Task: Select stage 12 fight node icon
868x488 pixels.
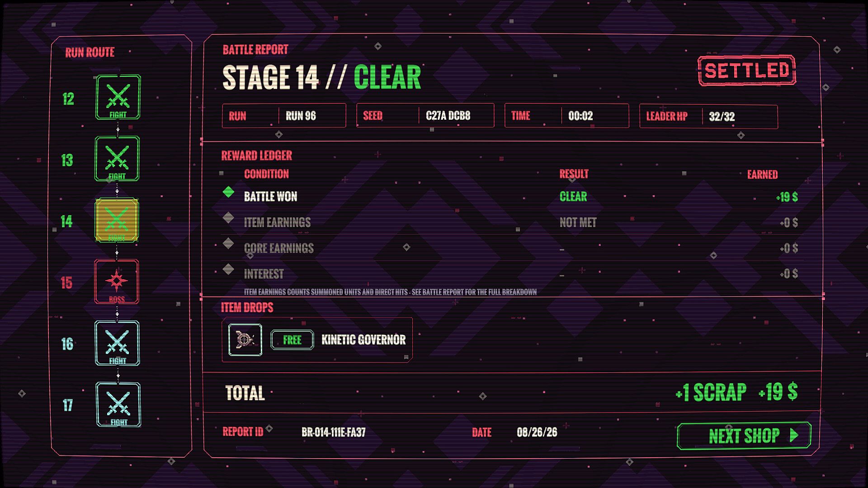Action: 118,97
